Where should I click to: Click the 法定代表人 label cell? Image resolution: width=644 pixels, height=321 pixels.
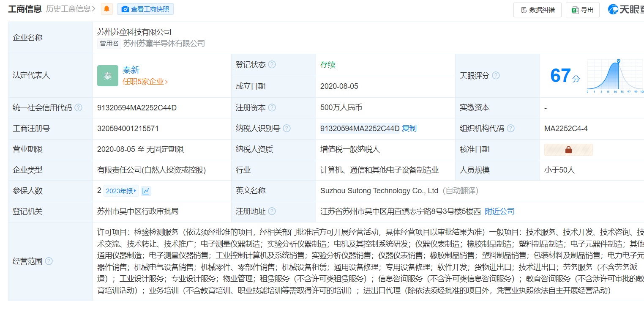tap(50, 76)
